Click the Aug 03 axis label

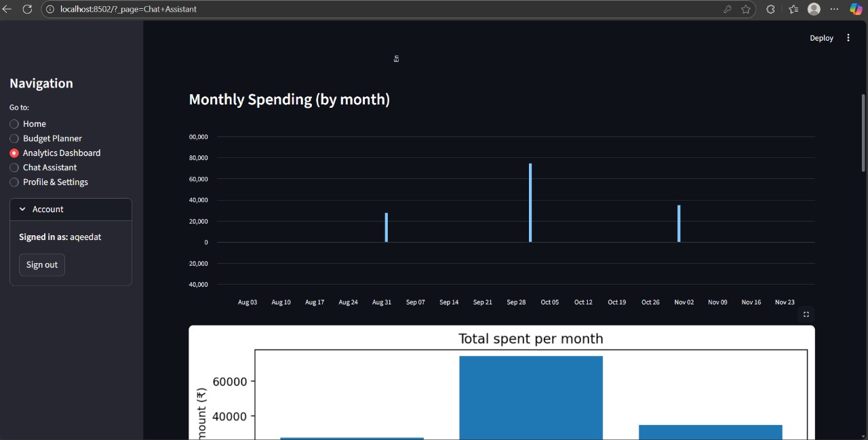248,302
